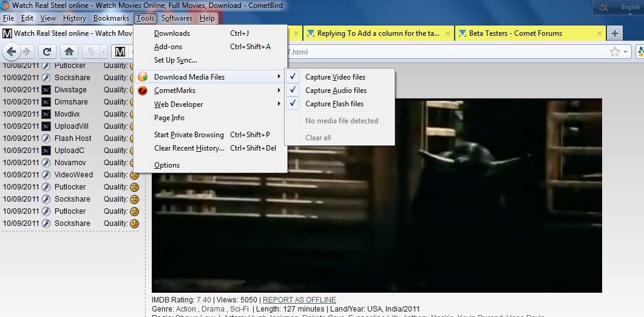Open the home page via the house icon
The height and width of the screenshot is (317, 644).
[x=69, y=52]
